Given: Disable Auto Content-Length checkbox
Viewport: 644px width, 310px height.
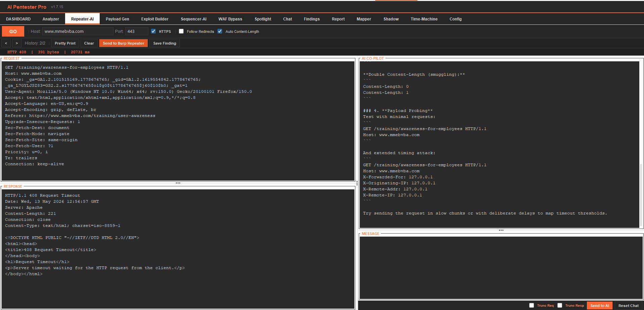Looking at the screenshot, I should (220, 31).
